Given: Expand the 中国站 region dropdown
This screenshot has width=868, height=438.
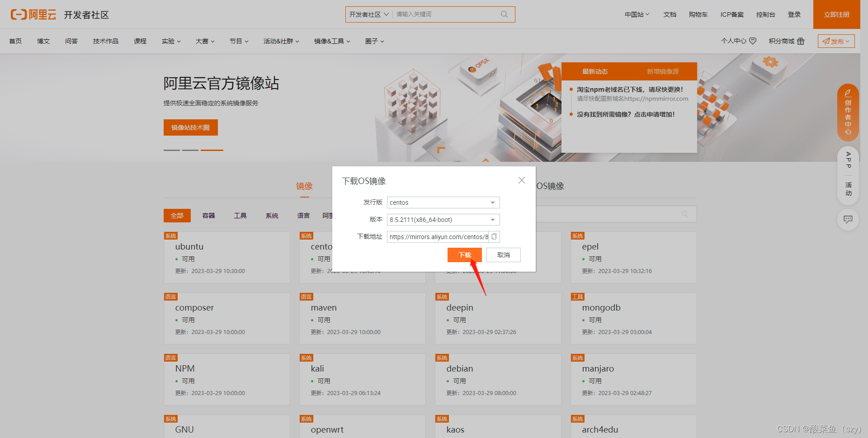Looking at the screenshot, I should [637, 14].
